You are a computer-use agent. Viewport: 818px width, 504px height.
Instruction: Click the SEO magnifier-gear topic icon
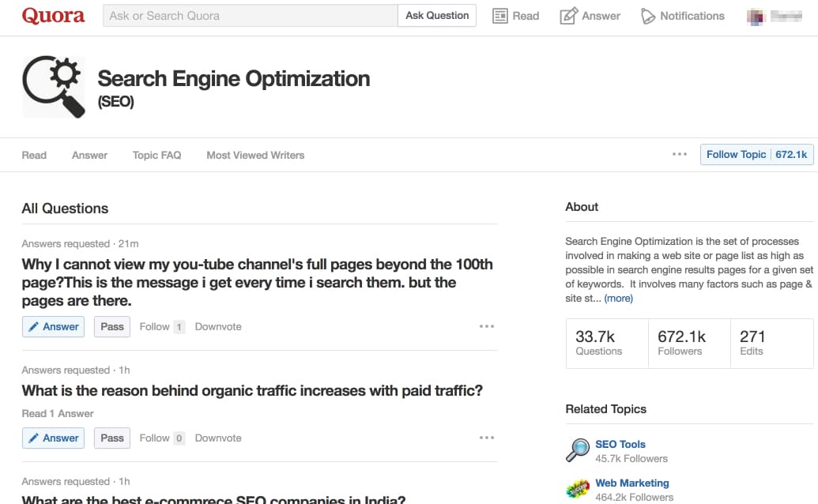tap(53, 87)
